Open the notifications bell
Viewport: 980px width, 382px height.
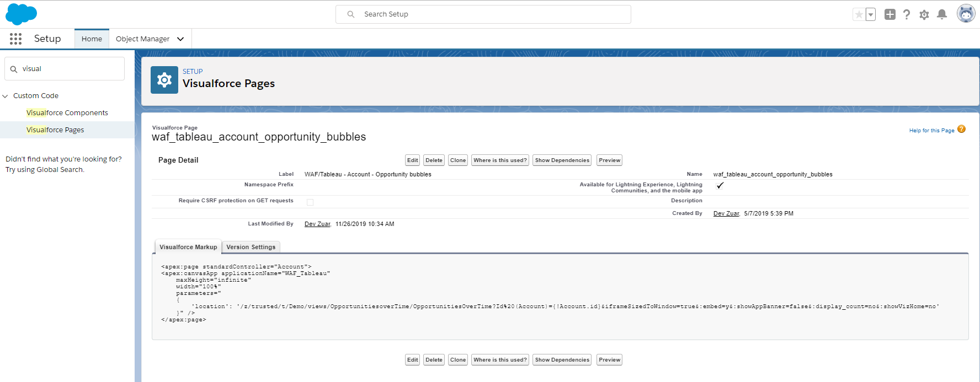point(942,14)
